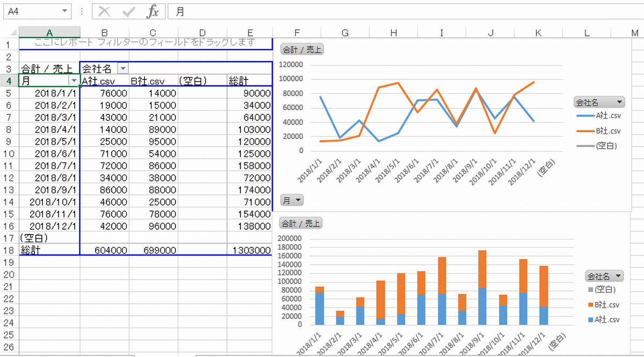Click the formula bar input field

(402, 11)
